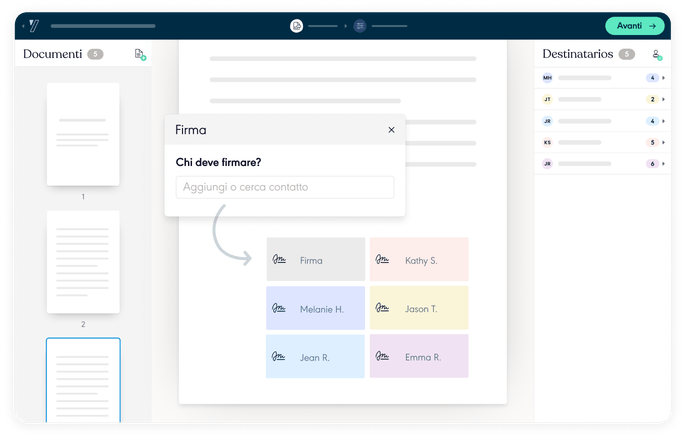Select page 1 thumbnail
Image resolution: width=684 pixels, height=438 pixels.
[83, 133]
